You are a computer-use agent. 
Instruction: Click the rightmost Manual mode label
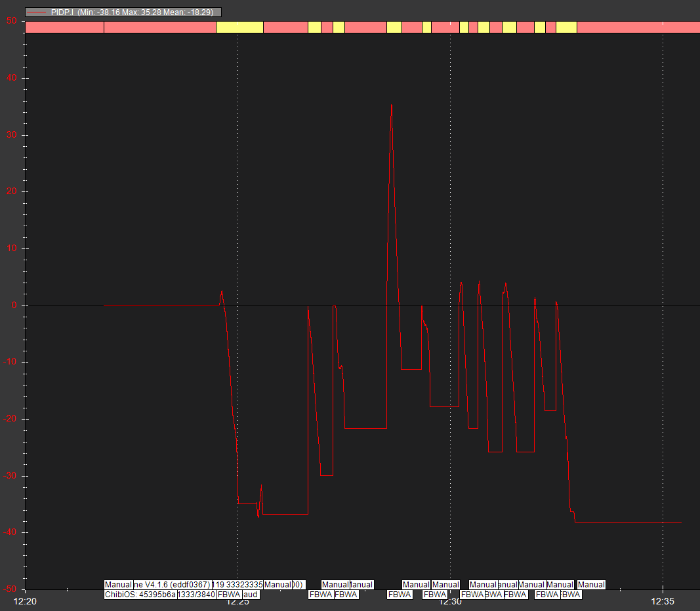pyautogui.click(x=591, y=584)
